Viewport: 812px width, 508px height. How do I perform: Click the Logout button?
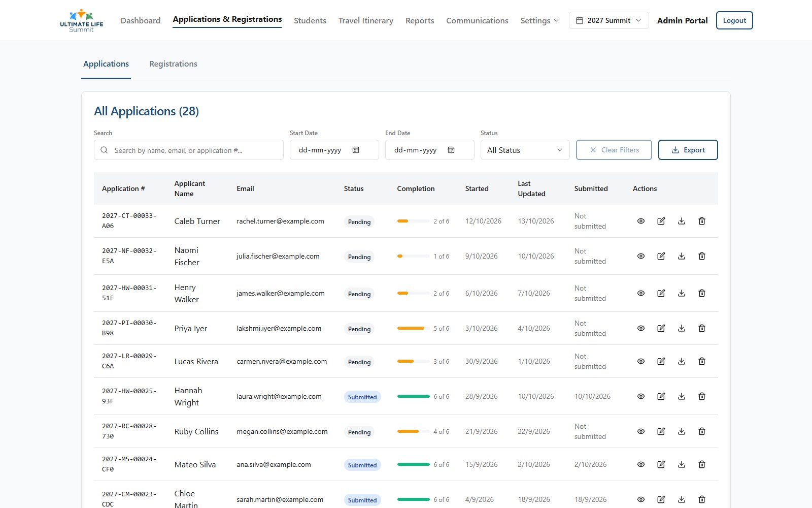coord(734,20)
